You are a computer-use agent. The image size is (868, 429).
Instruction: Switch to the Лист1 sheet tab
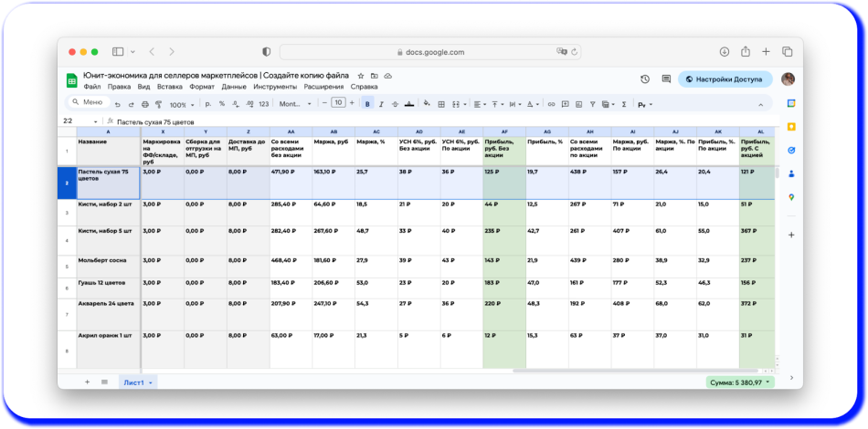point(135,382)
